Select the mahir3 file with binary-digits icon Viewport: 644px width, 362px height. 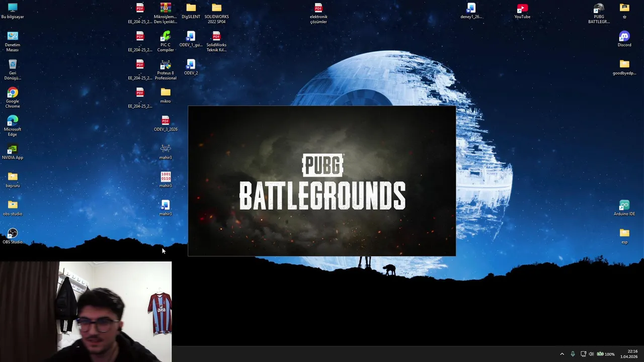pos(166,180)
